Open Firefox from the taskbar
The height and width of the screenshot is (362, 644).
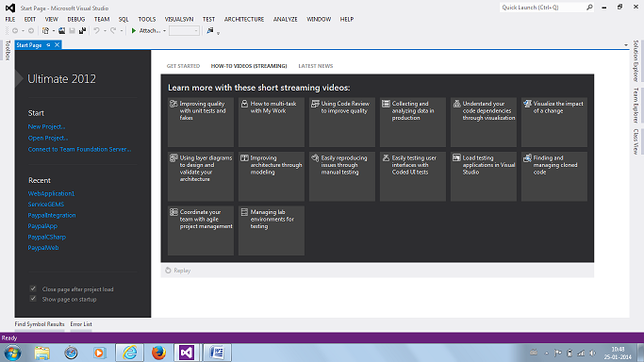point(158,353)
